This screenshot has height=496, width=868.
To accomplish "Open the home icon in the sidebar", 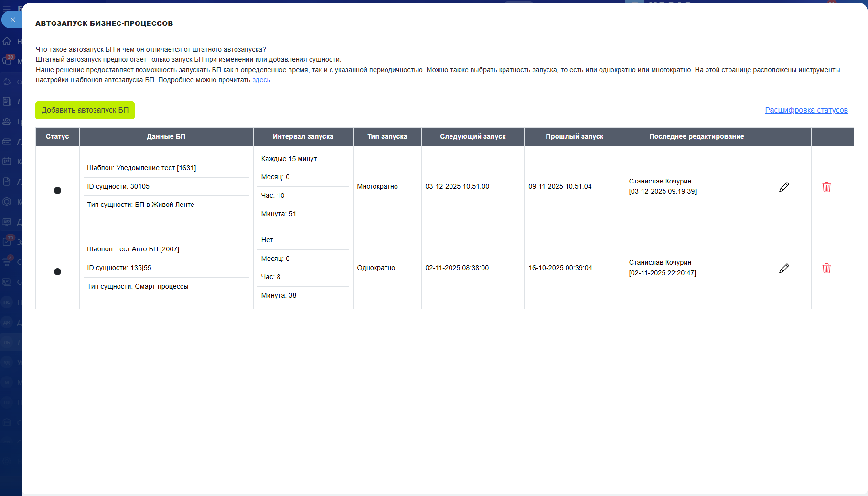I will click(7, 41).
